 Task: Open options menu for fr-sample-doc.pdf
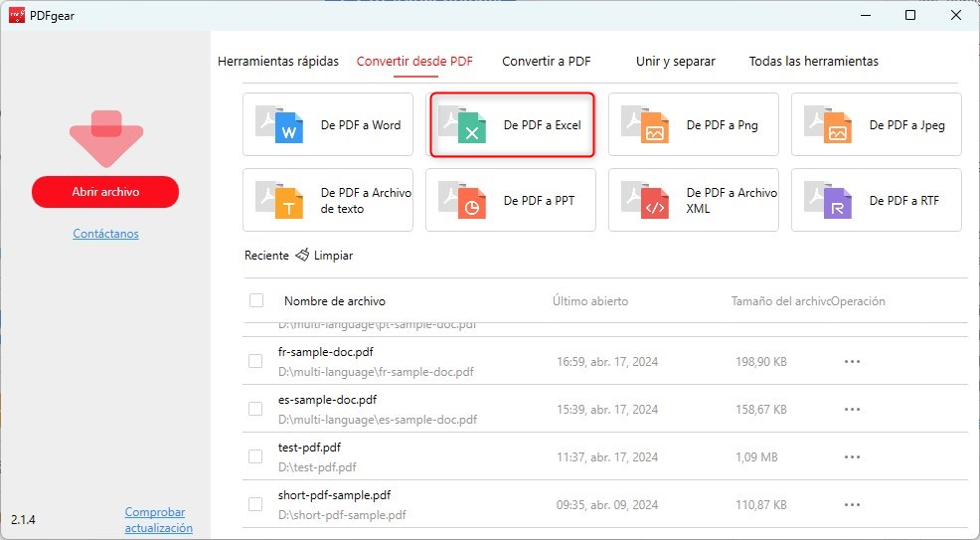[x=853, y=361]
